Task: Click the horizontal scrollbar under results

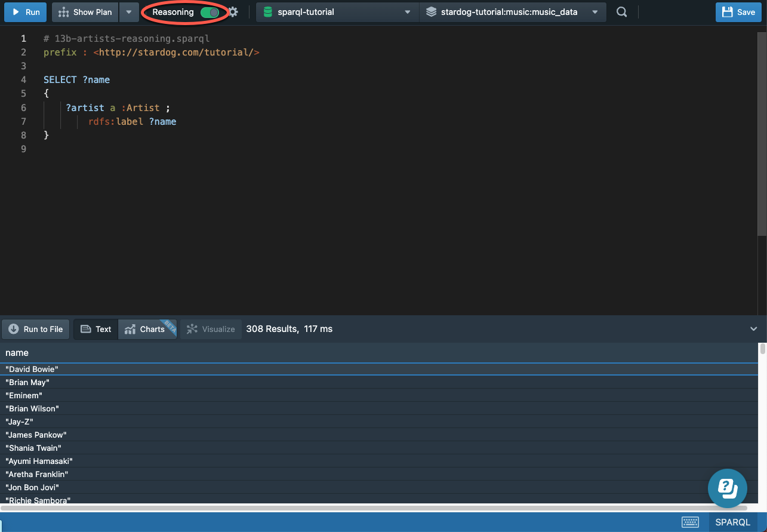Action: [x=358, y=508]
